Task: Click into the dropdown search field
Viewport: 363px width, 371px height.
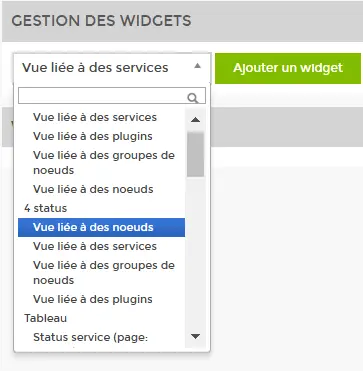Action: pyautogui.click(x=112, y=96)
